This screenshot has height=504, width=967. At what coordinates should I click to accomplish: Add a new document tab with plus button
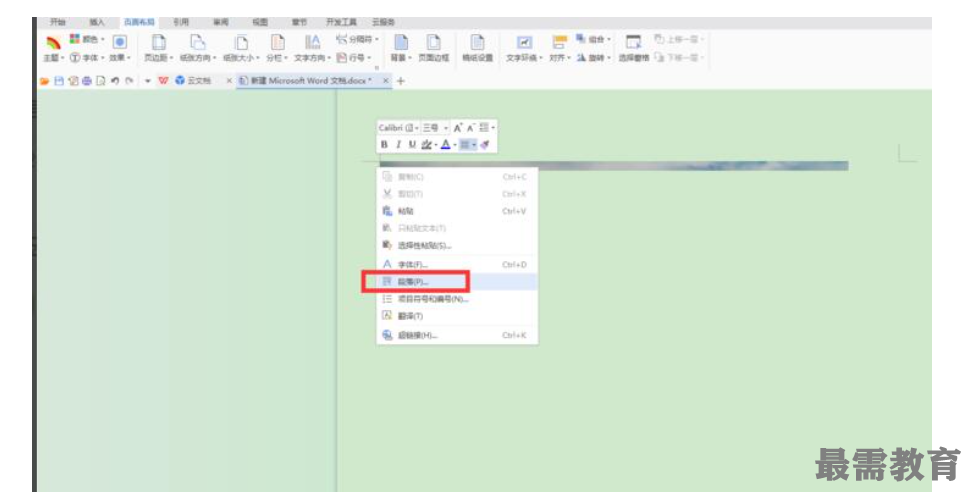401,81
